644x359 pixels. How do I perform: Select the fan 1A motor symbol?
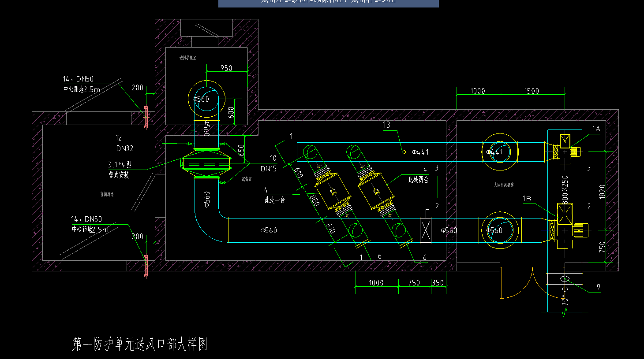point(575,152)
